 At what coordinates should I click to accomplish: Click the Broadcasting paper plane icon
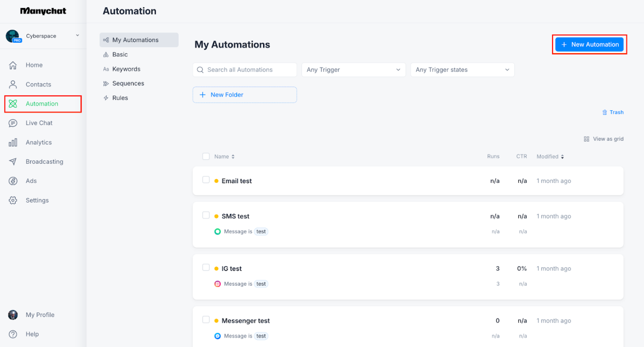click(x=13, y=162)
